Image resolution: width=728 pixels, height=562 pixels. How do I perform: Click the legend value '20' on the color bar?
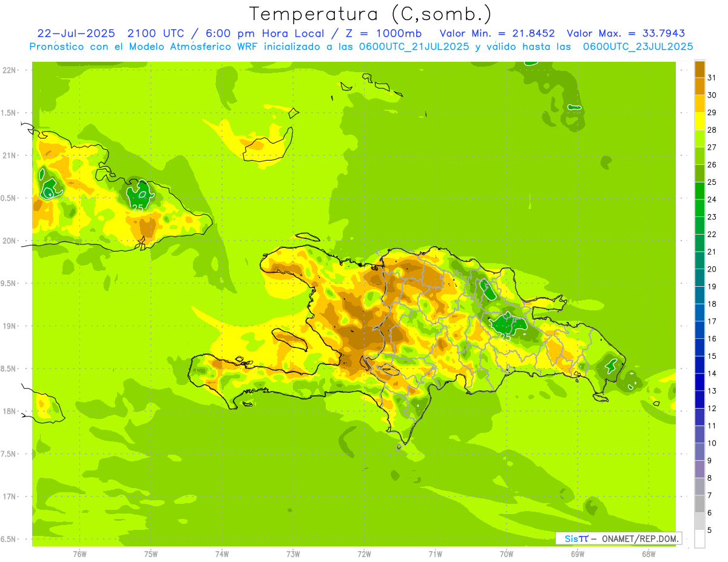pos(712,269)
